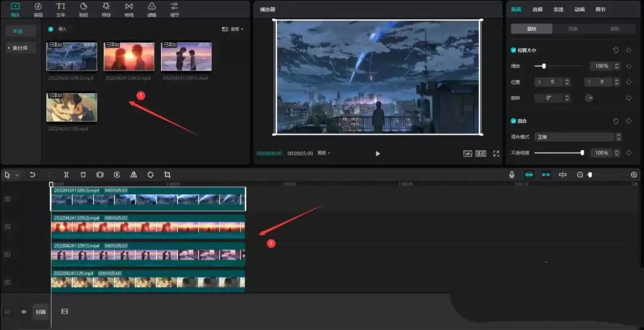Enter fullscreen preview in the player

point(496,153)
